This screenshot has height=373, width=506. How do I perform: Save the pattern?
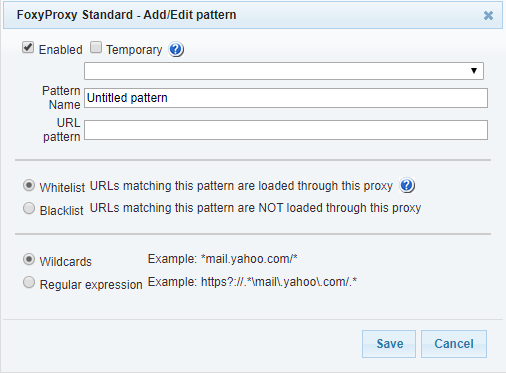[x=389, y=344]
